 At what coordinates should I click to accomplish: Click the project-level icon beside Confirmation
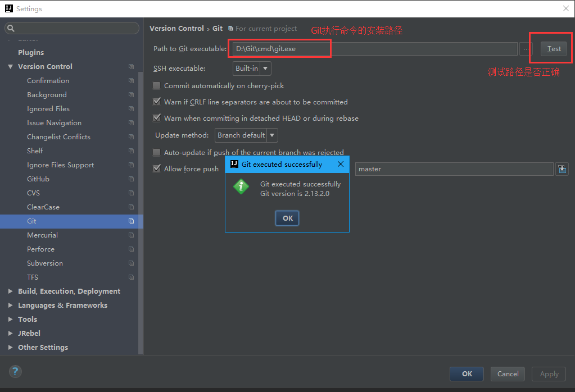coord(131,81)
